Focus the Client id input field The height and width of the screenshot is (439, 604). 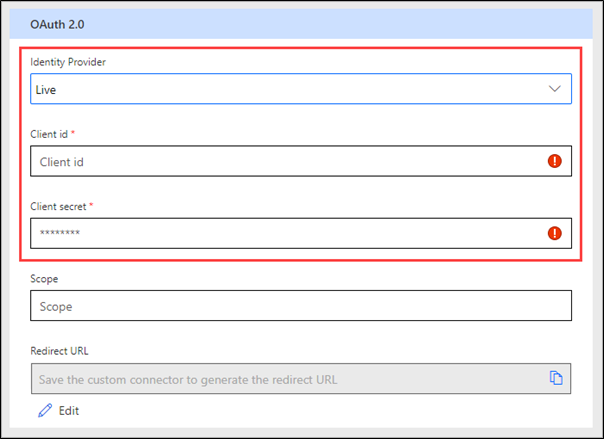pyautogui.click(x=301, y=161)
